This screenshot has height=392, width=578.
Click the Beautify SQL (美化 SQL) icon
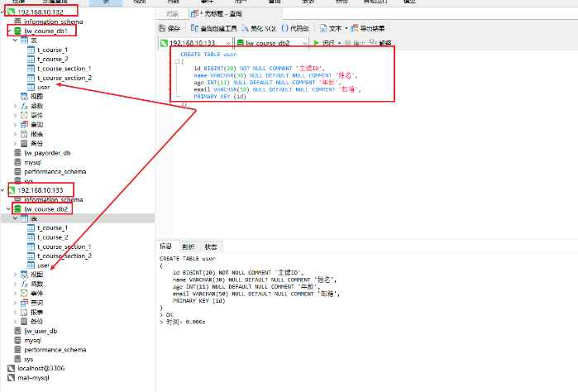pyautogui.click(x=245, y=28)
